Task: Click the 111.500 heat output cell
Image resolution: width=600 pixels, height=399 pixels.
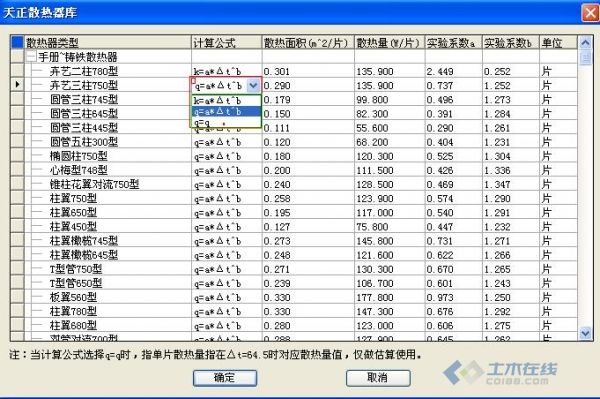Action: [x=390, y=171]
